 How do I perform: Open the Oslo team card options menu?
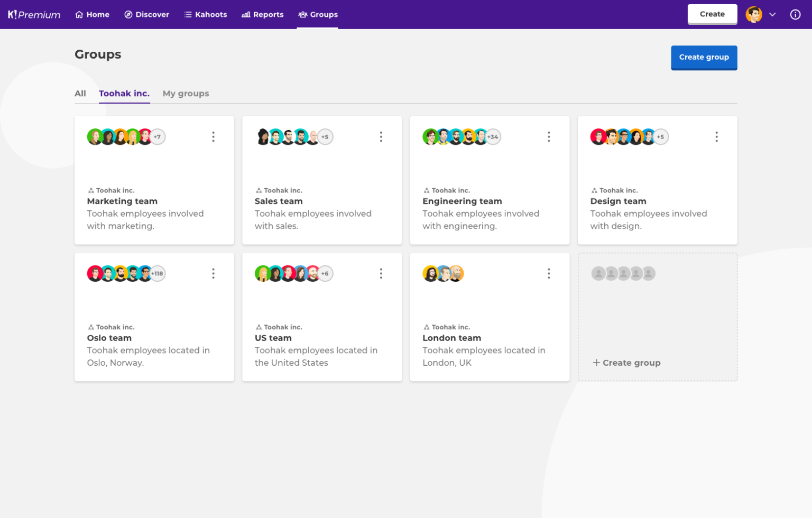pos(213,273)
